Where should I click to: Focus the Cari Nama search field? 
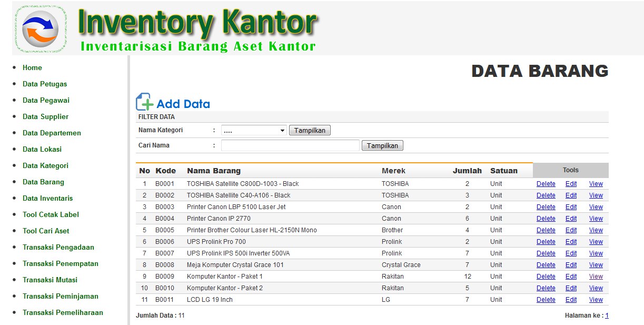tap(290, 145)
